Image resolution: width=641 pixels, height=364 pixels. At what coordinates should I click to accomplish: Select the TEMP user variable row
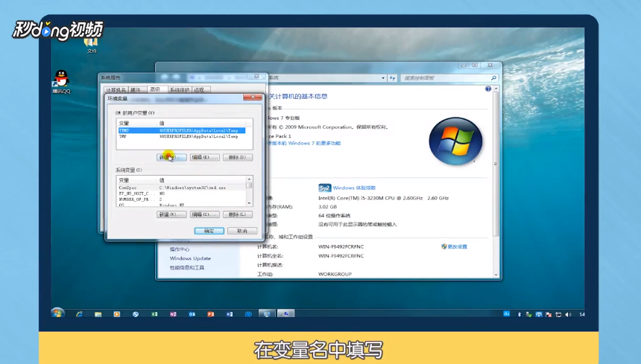(182, 130)
